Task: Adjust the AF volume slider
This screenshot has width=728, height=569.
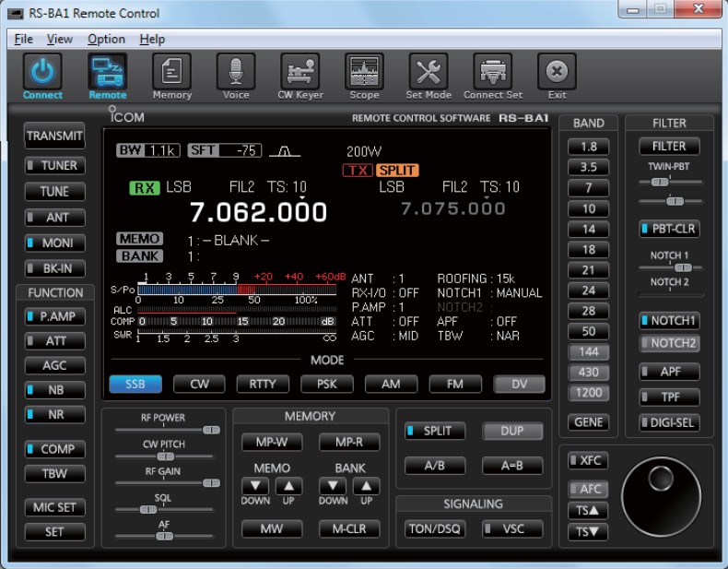Action: (164, 537)
